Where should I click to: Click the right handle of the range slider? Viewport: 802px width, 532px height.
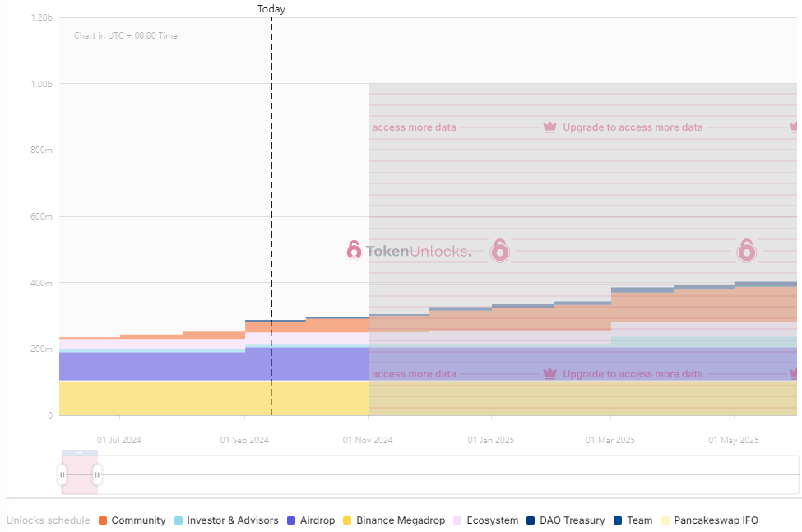click(97, 474)
